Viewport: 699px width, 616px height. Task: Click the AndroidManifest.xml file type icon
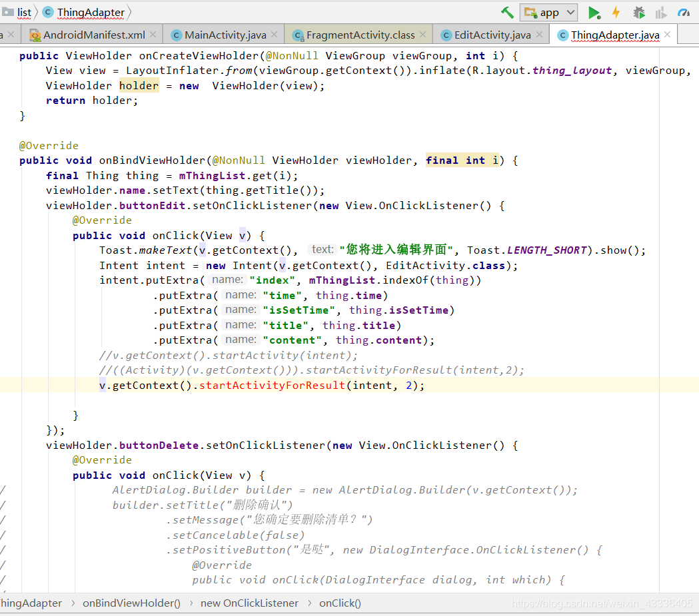[35, 35]
